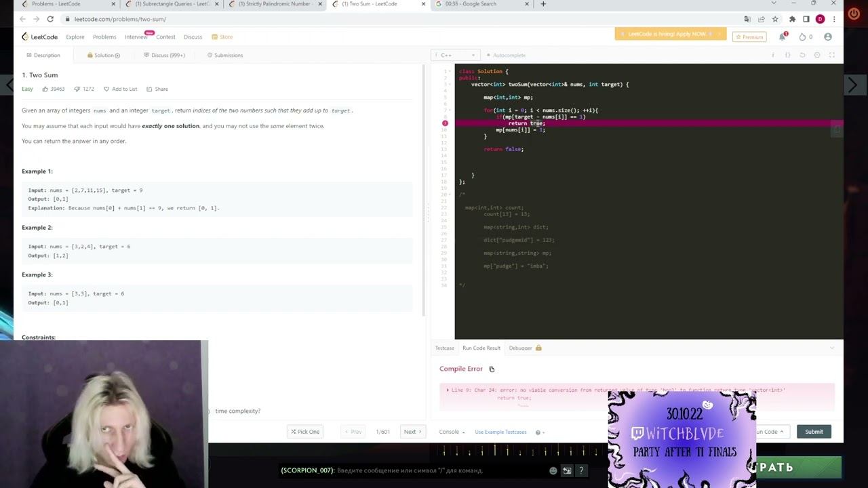This screenshot has width=868, height=488.
Task: Switch to Subrectangle Queries browser tab
Action: coord(172,4)
